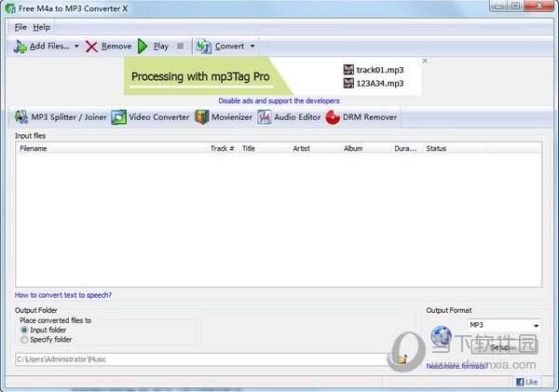Click the Artist column header

coord(315,148)
